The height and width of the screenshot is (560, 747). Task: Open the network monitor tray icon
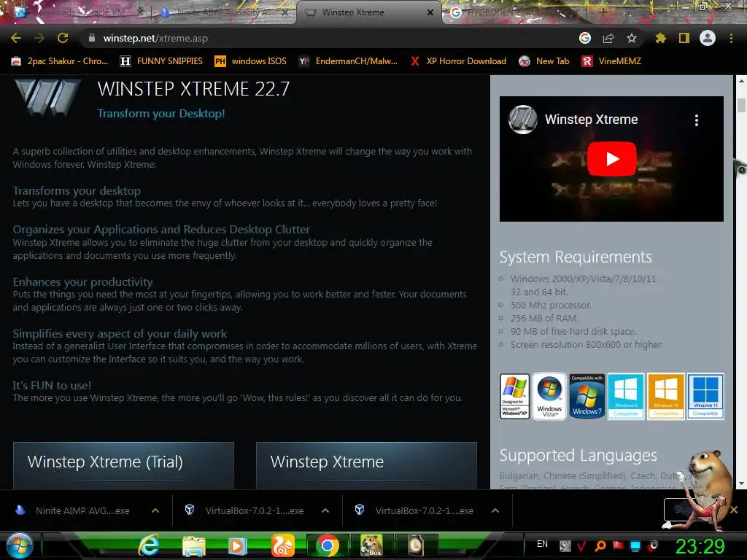point(635,545)
